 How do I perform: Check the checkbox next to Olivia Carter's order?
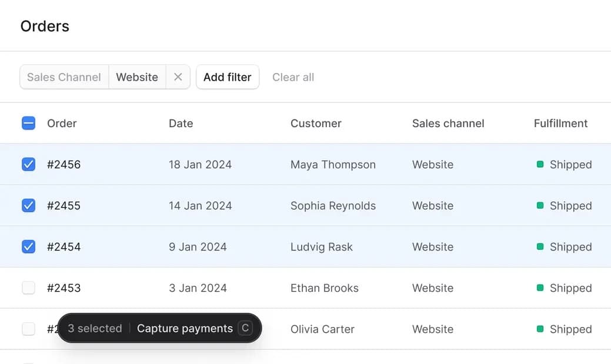point(28,329)
